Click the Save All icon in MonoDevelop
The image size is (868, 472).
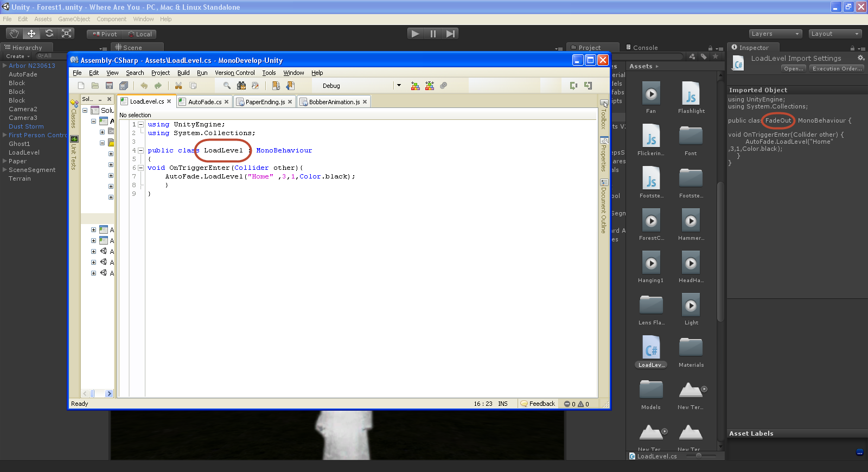coord(124,86)
